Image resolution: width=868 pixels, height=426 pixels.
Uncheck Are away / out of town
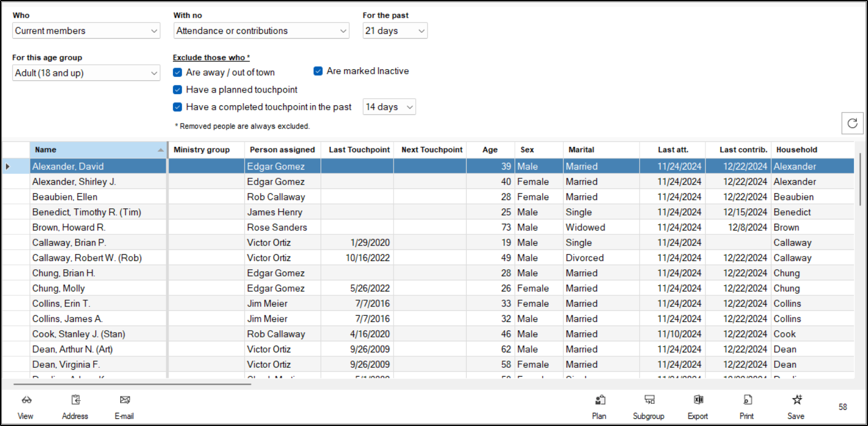tap(177, 73)
